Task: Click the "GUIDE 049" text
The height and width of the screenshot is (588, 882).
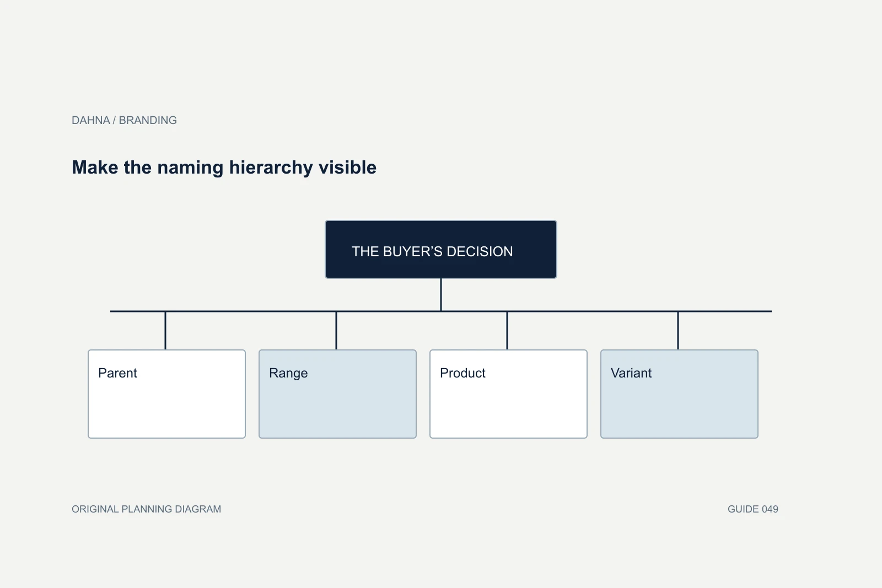Action: pyautogui.click(x=752, y=509)
